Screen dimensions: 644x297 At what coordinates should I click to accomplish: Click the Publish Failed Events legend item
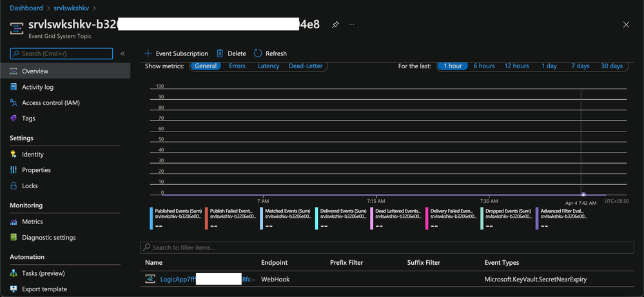pyautogui.click(x=231, y=218)
